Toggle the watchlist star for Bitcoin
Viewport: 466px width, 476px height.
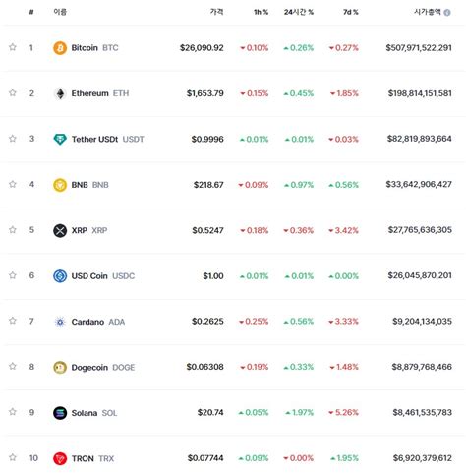13,47
